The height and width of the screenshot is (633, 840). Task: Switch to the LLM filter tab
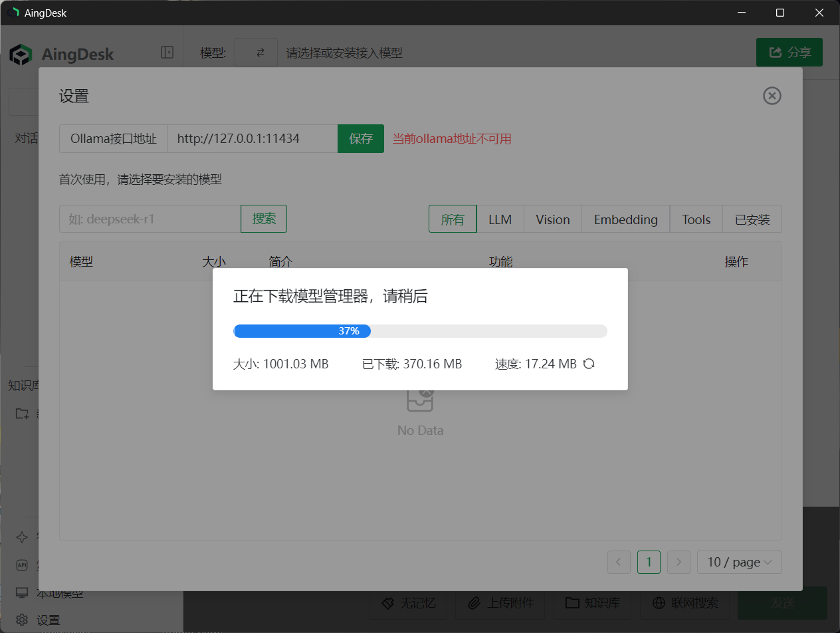pyautogui.click(x=500, y=219)
